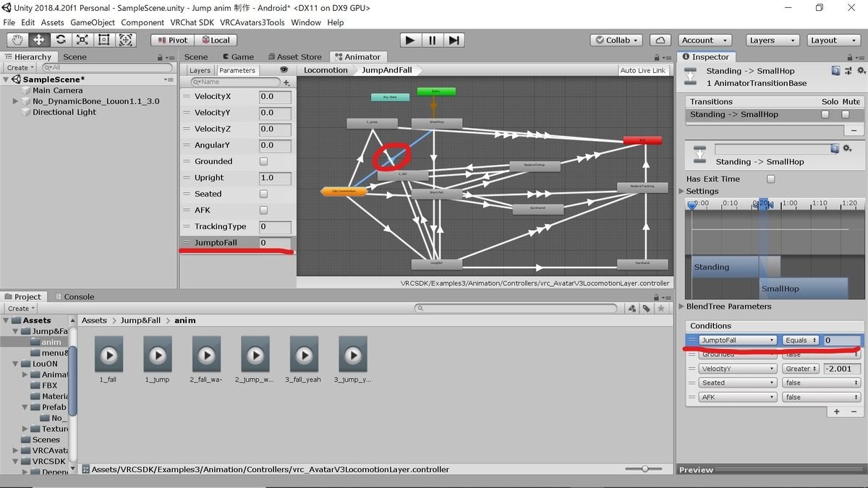This screenshot has width=868, height=488.
Task: Select the Any State node
Action: click(x=390, y=97)
